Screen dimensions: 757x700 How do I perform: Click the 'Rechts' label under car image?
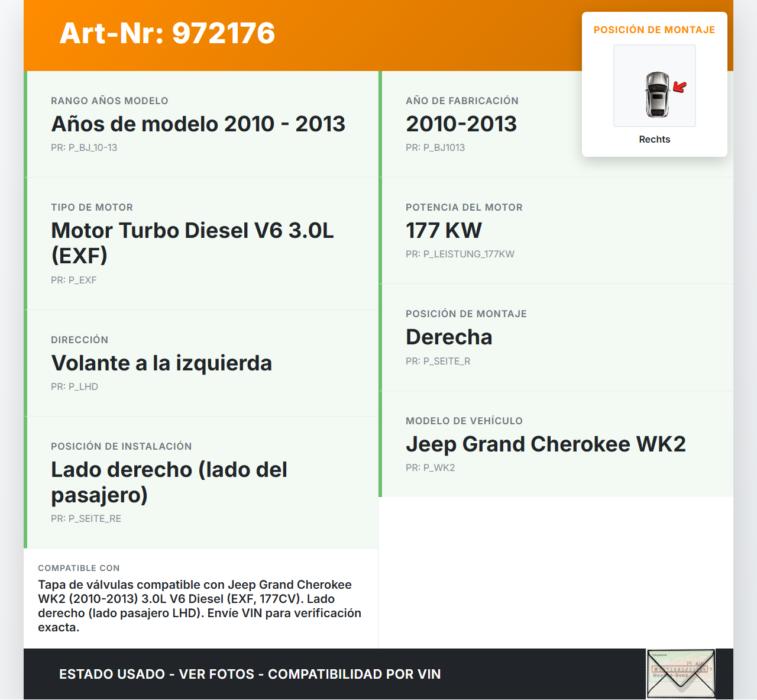click(654, 140)
